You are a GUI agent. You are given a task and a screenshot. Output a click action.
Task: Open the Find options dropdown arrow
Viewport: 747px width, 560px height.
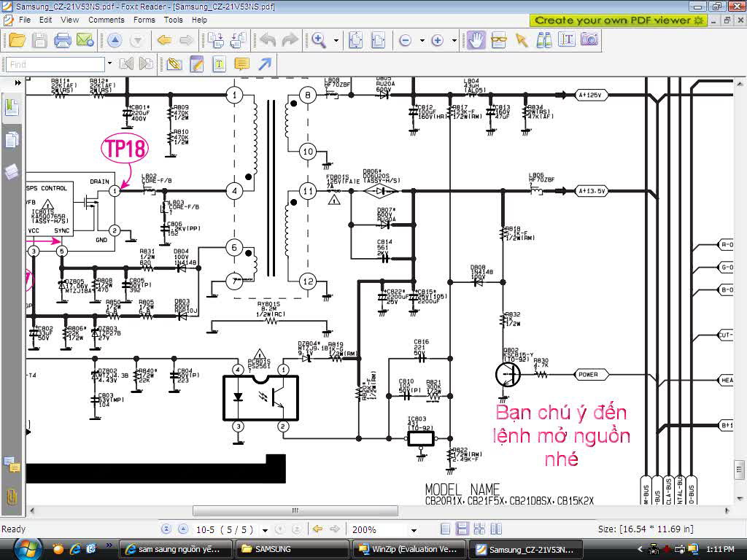pyautogui.click(x=109, y=64)
